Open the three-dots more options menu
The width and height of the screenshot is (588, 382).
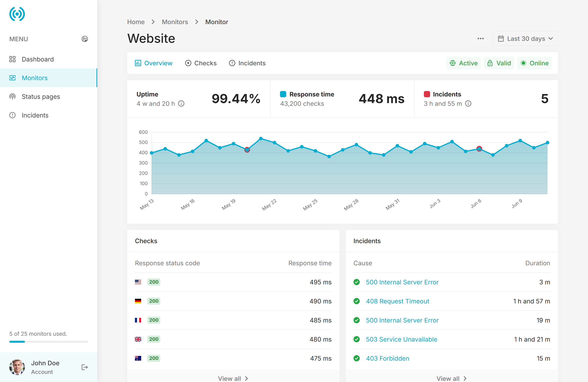pos(480,39)
